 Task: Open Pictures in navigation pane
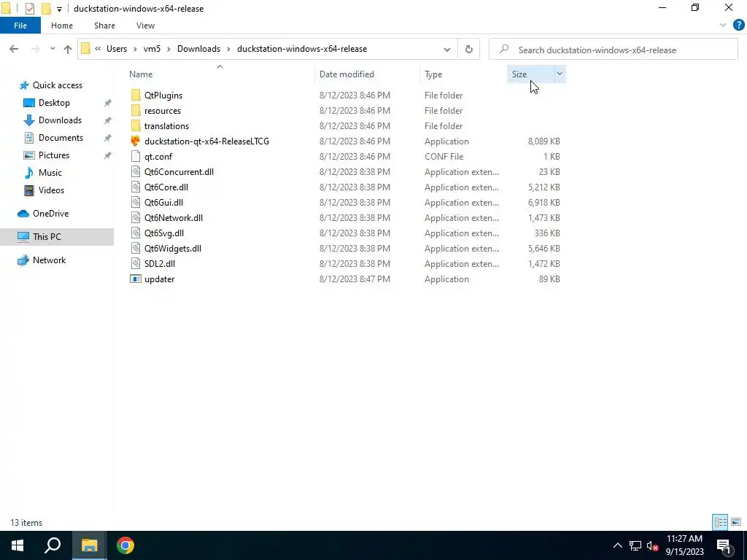[54, 155]
